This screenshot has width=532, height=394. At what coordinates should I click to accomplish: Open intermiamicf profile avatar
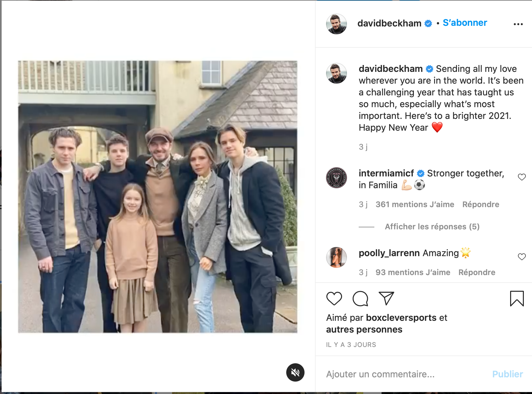pyautogui.click(x=336, y=178)
